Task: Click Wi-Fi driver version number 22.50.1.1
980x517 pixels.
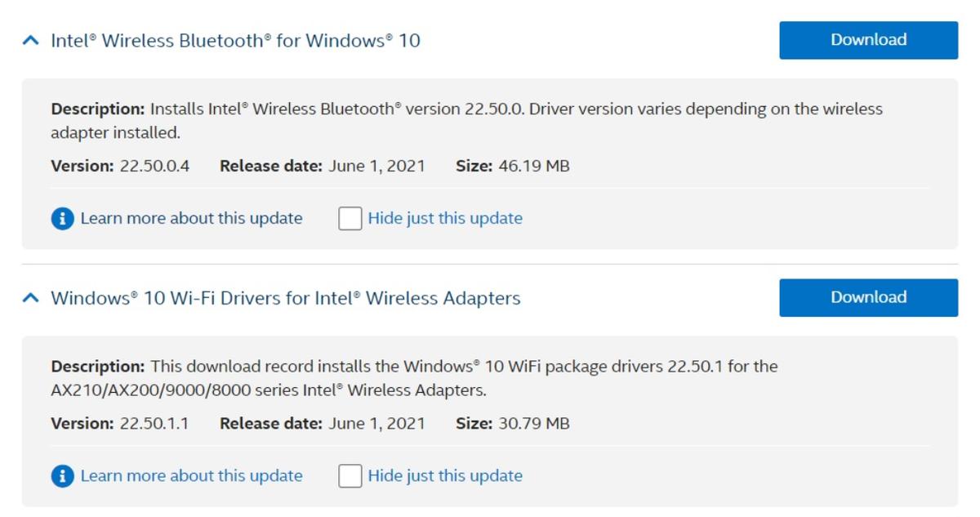Action: coord(154,424)
